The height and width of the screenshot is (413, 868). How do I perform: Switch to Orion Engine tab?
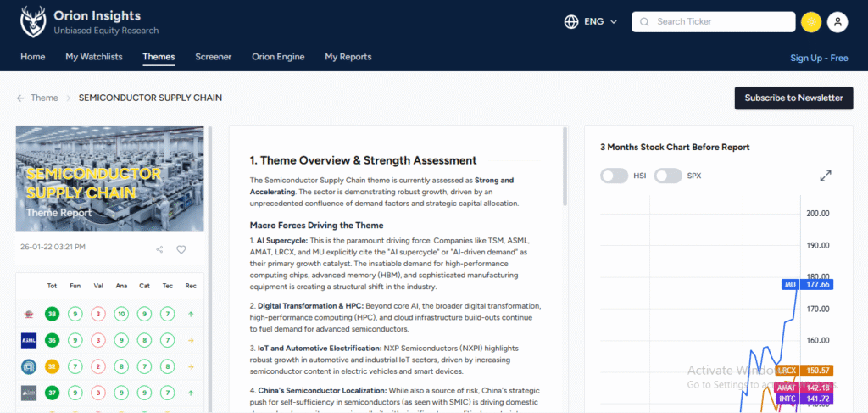coord(278,57)
